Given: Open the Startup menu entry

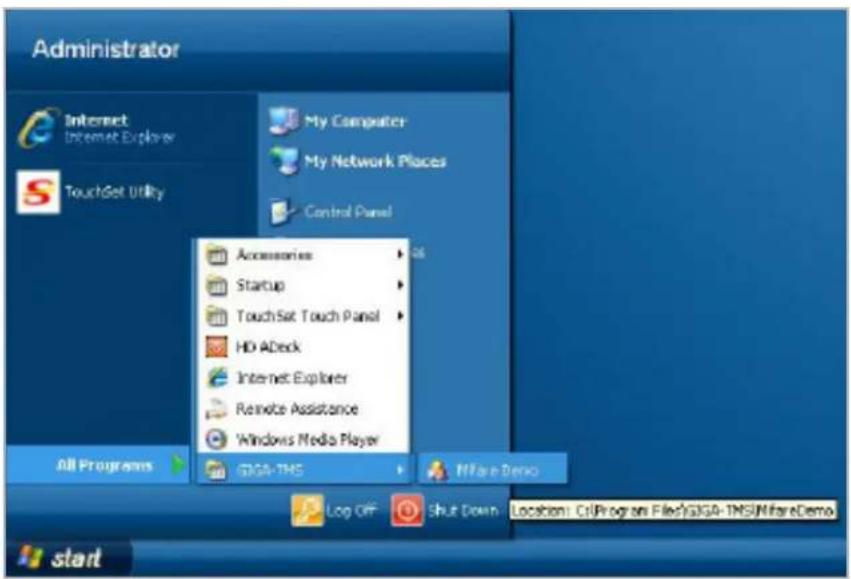Looking at the screenshot, I should [303, 285].
